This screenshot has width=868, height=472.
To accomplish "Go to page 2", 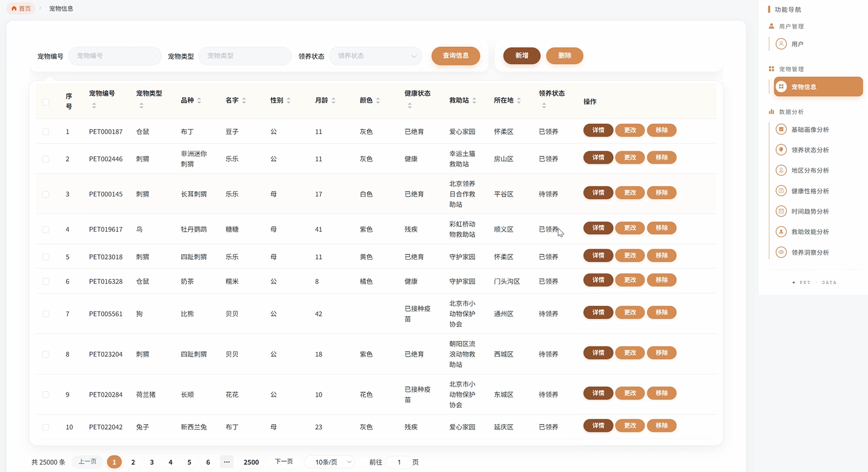I will tap(133, 462).
